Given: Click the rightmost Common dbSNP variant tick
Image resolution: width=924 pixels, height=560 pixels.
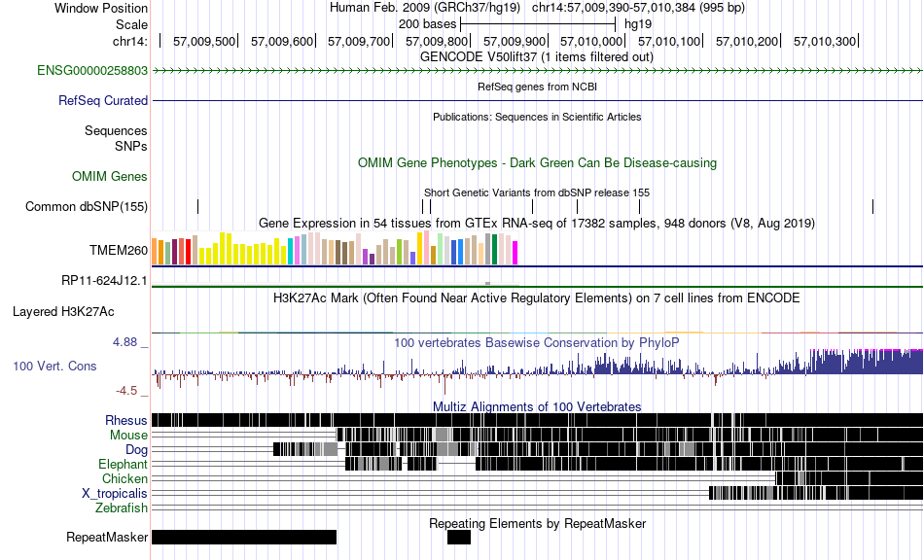Looking at the screenshot, I should [x=872, y=207].
